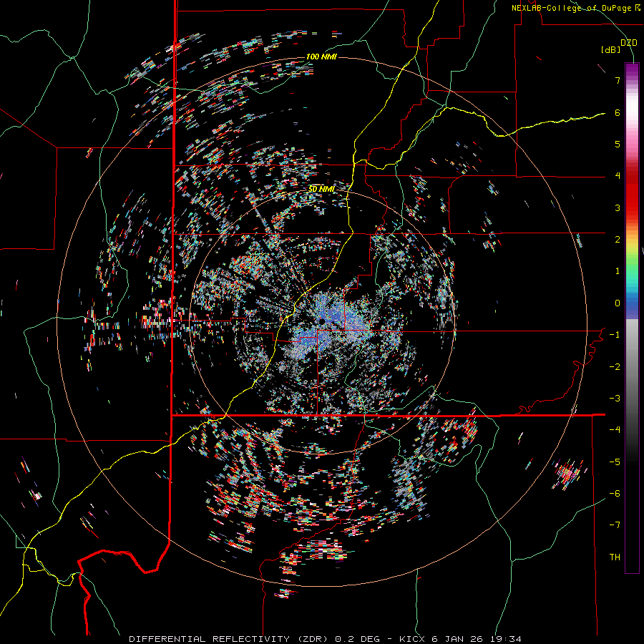Screen dimensions: 644x644
Task: Click the 6 value on the color scale
Action: (x=618, y=112)
